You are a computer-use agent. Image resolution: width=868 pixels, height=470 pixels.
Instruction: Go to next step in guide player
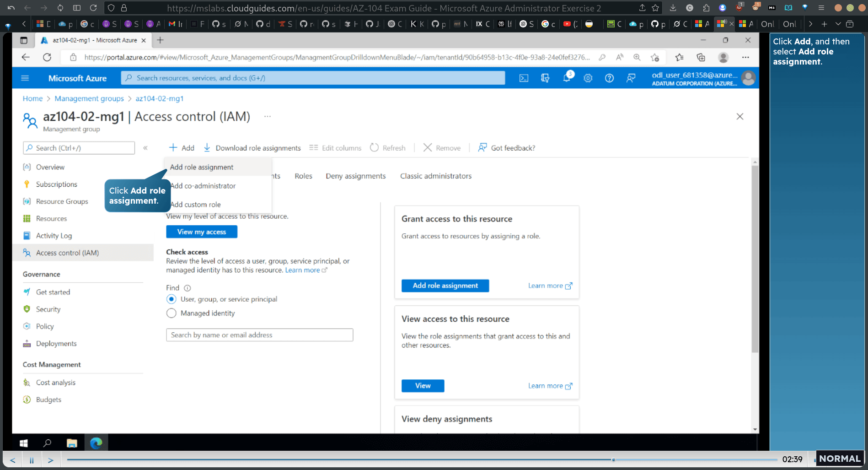tap(51, 460)
